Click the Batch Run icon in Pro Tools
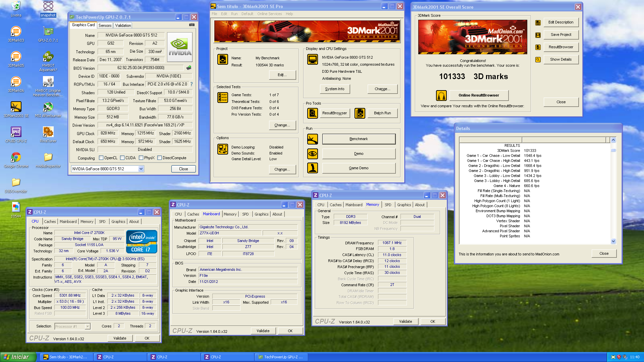 tap(360, 113)
